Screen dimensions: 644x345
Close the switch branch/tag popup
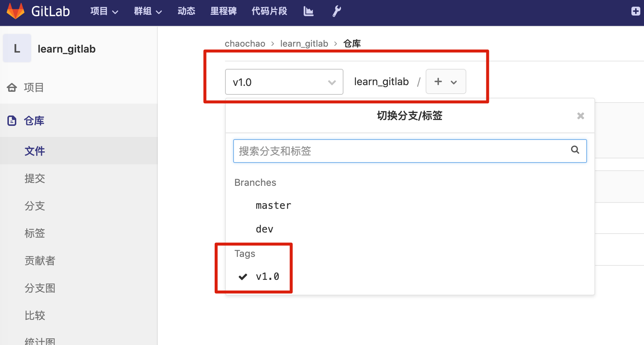(x=581, y=116)
